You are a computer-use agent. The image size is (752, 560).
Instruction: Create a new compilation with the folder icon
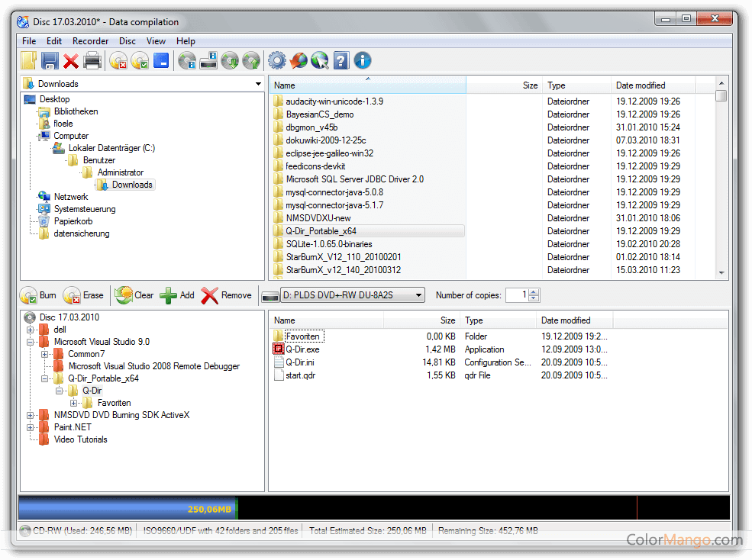pos(28,60)
